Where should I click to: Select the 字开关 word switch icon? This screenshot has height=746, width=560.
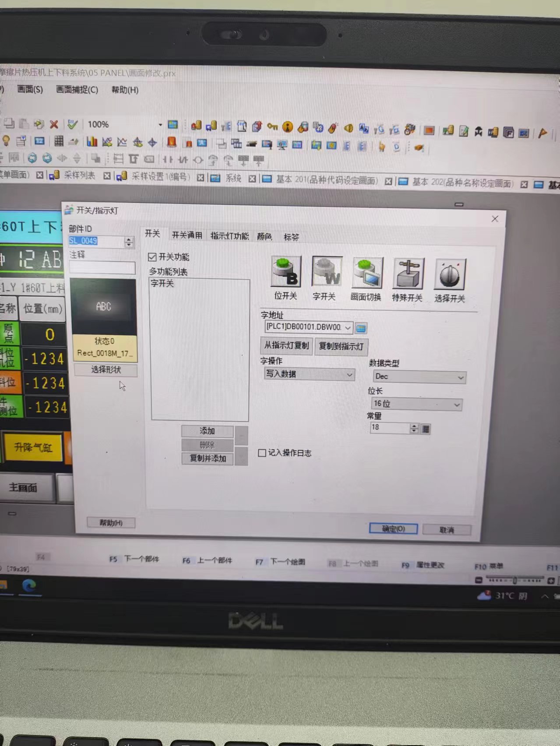327,272
